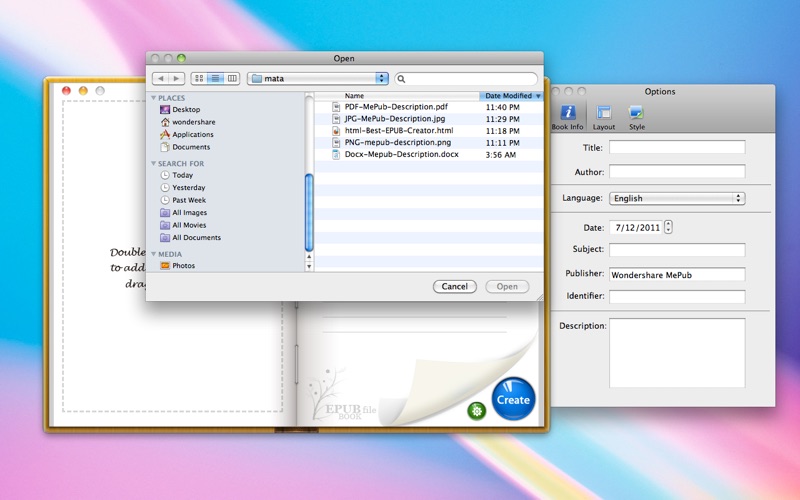Collapse the MEDIA section
The height and width of the screenshot is (500, 800).
coord(154,254)
